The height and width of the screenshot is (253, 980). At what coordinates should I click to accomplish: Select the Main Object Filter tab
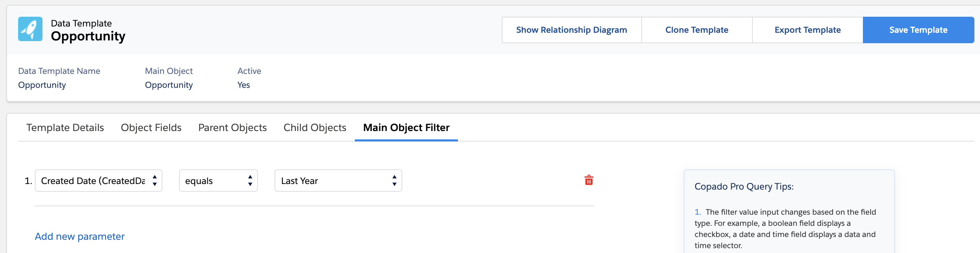406,128
